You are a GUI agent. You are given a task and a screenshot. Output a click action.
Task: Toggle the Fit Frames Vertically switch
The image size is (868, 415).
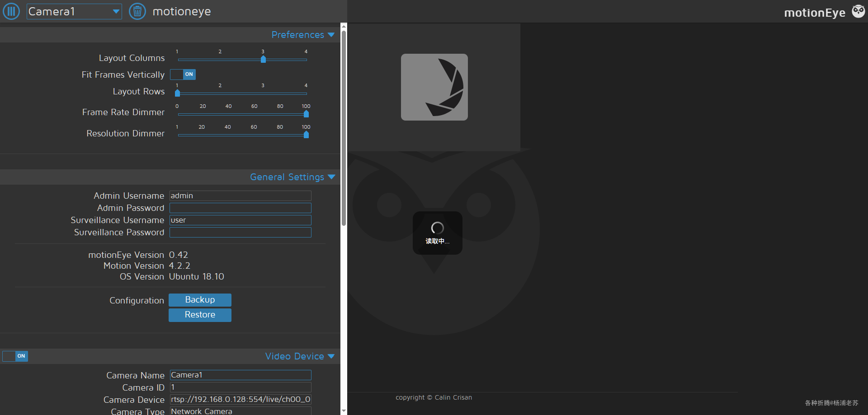click(x=183, y=75)
